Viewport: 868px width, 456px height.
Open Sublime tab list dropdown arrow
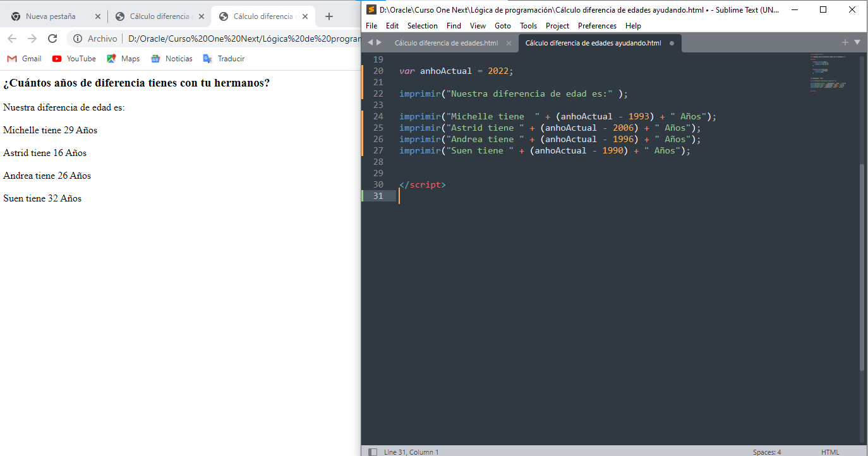pos(857,42)
